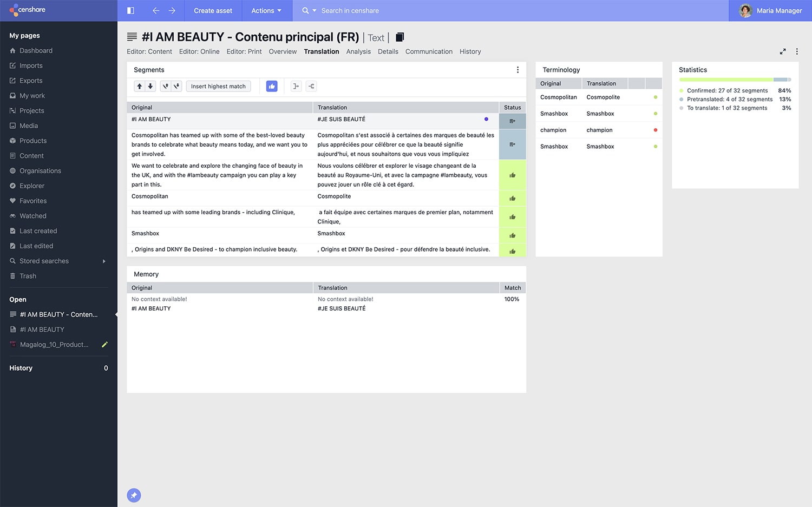Move to next segment with down arrow
This screenshot has height=507, width=812.
[x=150, y=86]
